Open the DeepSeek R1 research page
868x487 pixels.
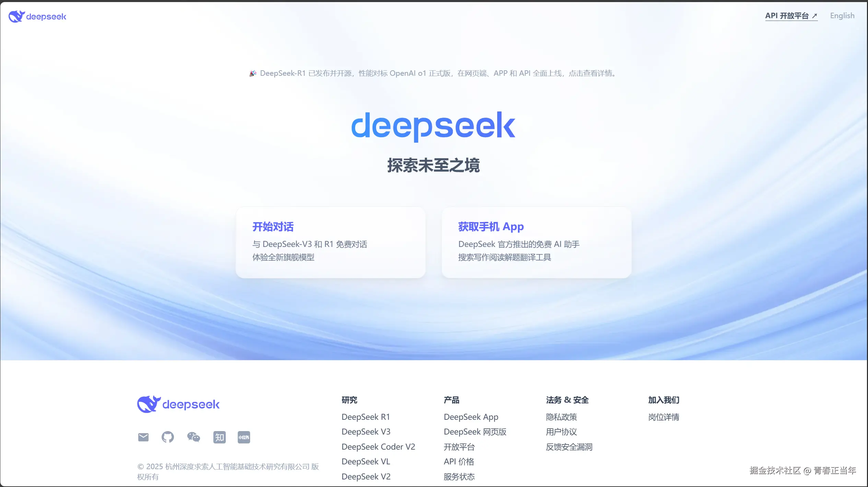[x=366, y=417]
